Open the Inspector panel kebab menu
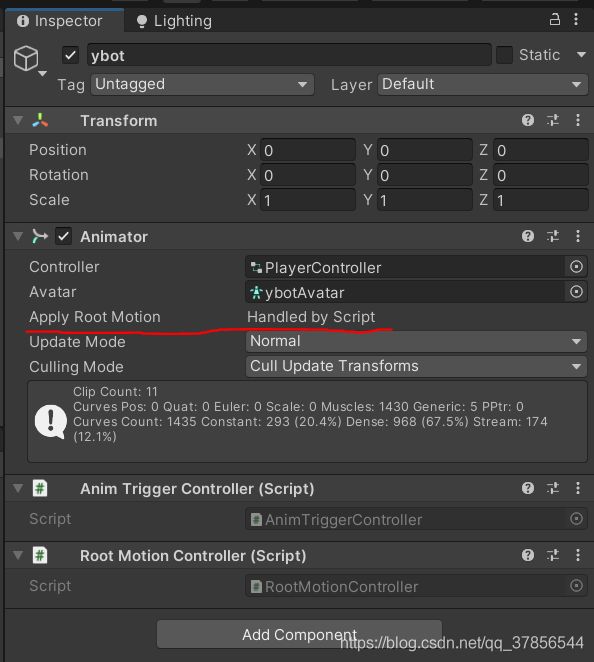Image resolution: width=594 pixels, height=662 pixels. point(576,19)
